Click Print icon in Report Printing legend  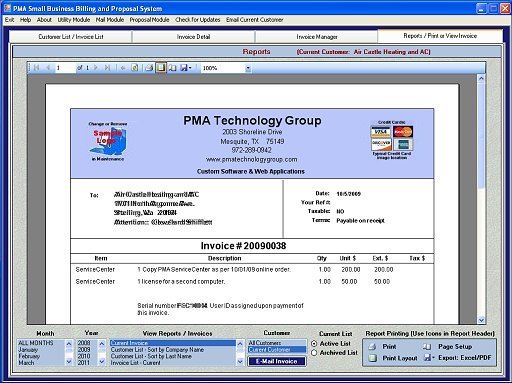[x=373, y=347]
